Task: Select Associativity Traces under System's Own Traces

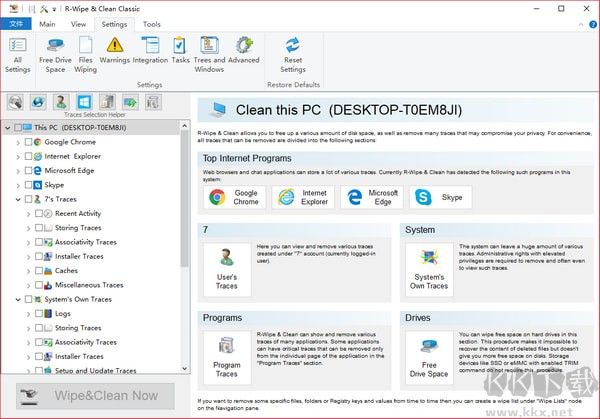Action: 86,342
